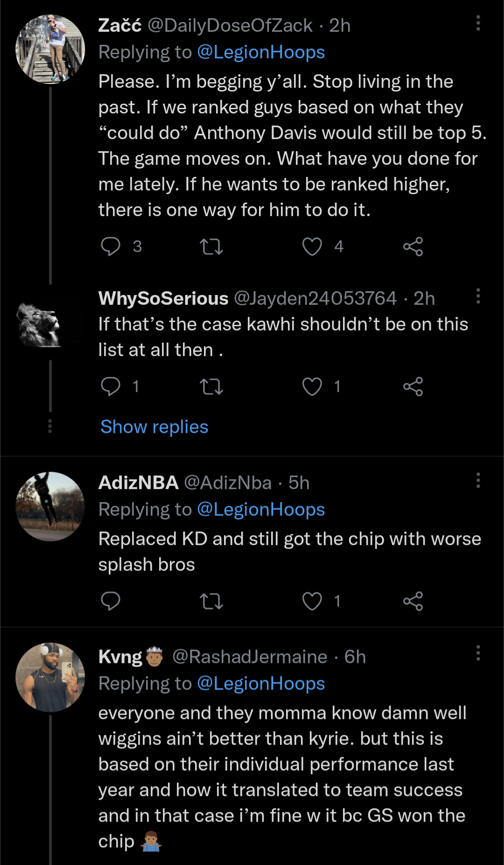Retweet WhySoSerious's kawhi comment
Screen dimensions: 504x865
[211, 386]
